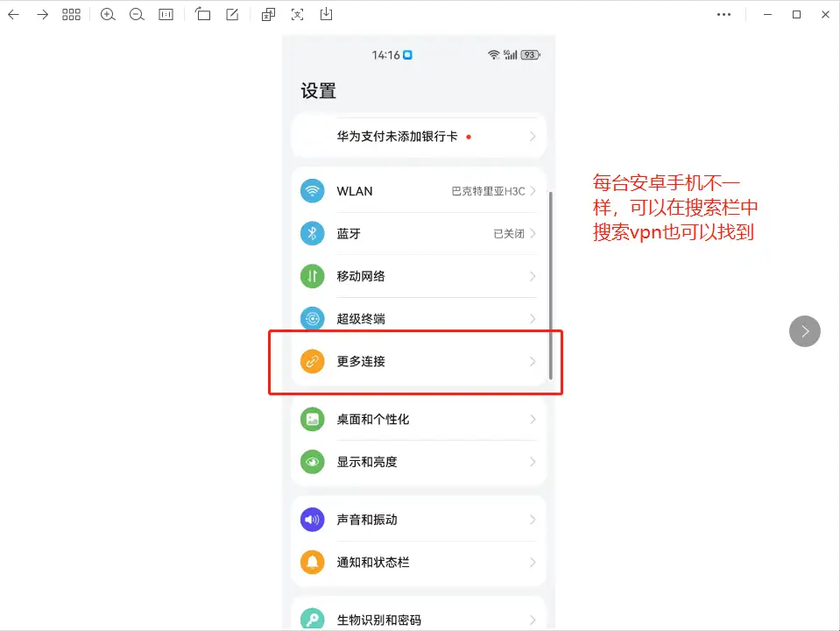The image size is (840, 631).
Task: Click the 移动网络 mobile network icon
Action: coord(313,276)
